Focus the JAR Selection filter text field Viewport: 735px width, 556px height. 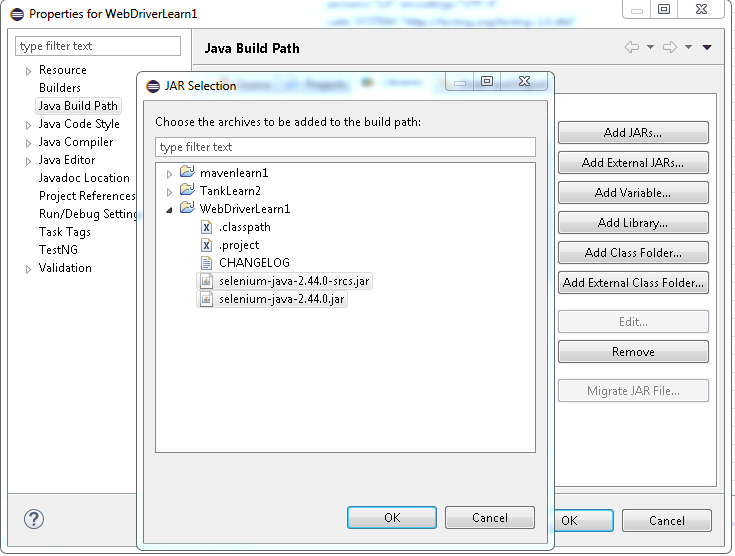pyautogui.click(x=345, y=147)
